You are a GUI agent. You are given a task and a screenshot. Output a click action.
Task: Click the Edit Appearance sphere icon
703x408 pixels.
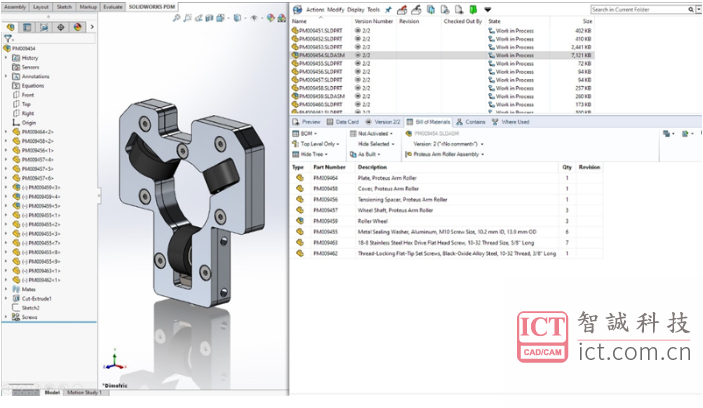pyautogui.click(x=270, y=18)
